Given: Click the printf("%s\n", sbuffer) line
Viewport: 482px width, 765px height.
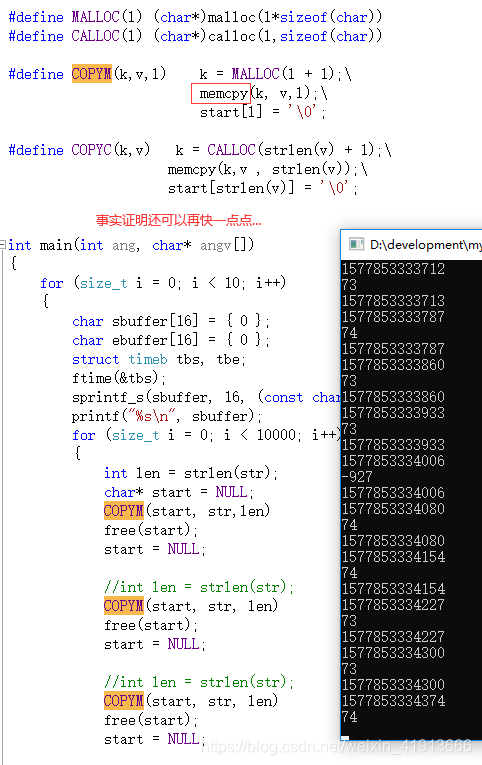Looking at the screenshot, I should [167, 416].
